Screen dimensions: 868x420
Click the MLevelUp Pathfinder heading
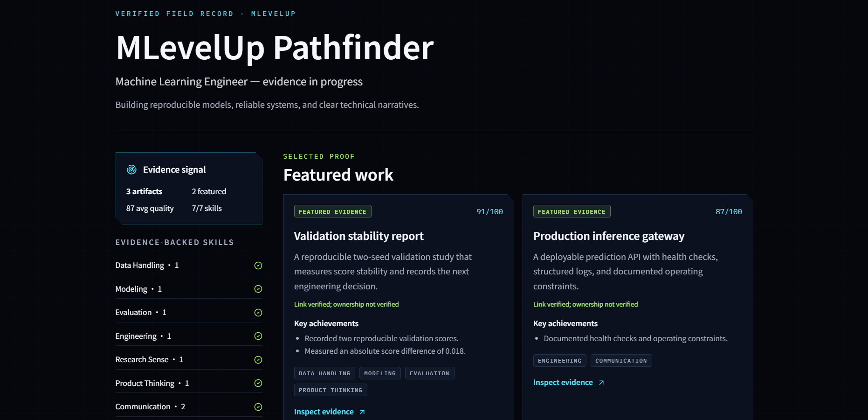point(275,48)
